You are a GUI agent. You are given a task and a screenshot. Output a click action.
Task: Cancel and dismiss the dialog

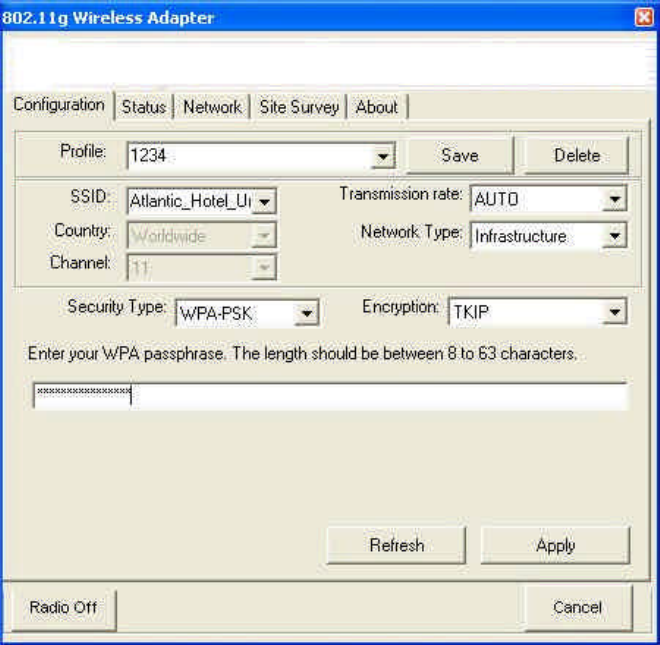578,608
